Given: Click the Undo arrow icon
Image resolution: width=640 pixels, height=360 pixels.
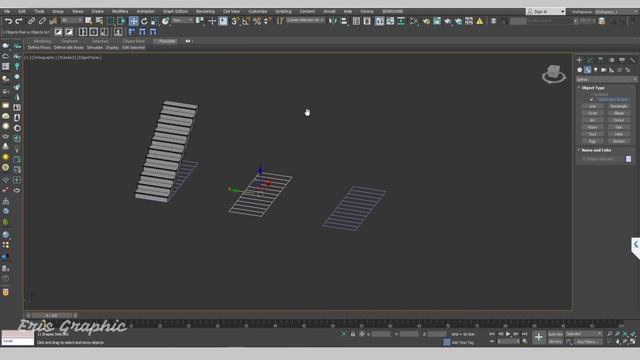Looking at the screenshot, I should pos(8,21).
